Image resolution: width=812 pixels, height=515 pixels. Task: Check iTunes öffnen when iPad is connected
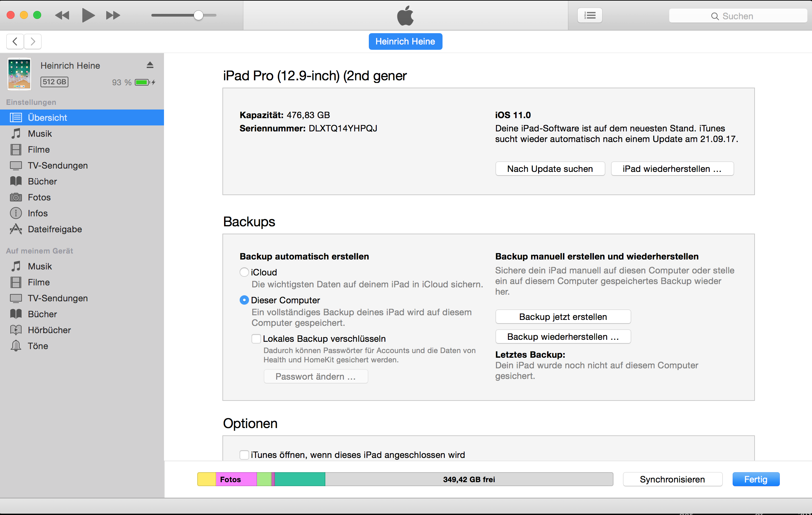[244, 455]
